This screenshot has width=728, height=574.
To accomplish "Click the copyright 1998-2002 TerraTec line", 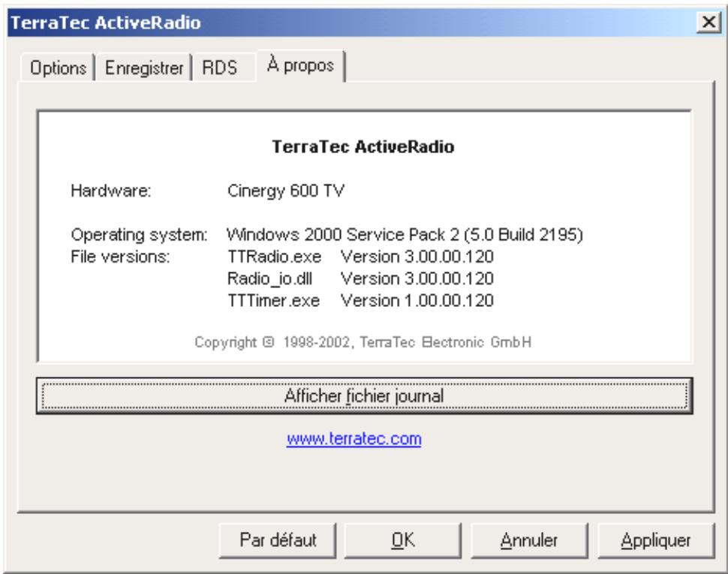I will (x=362, y=342).
